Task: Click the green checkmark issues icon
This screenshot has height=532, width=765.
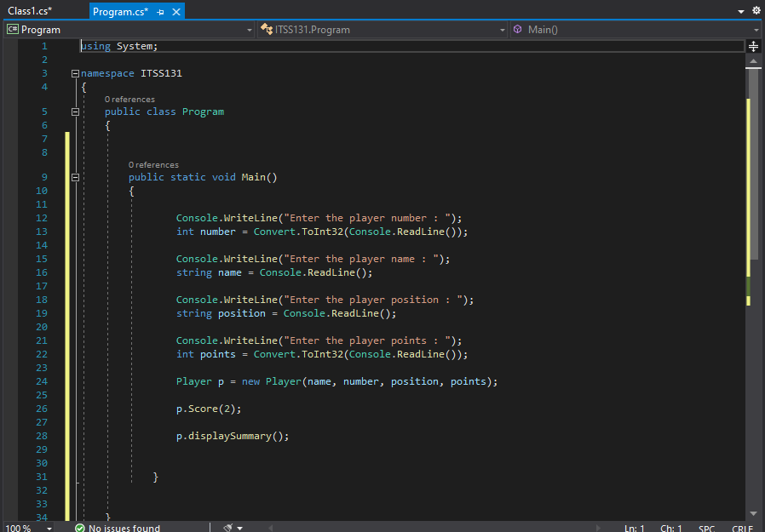Action: click(x=80, y=527)
